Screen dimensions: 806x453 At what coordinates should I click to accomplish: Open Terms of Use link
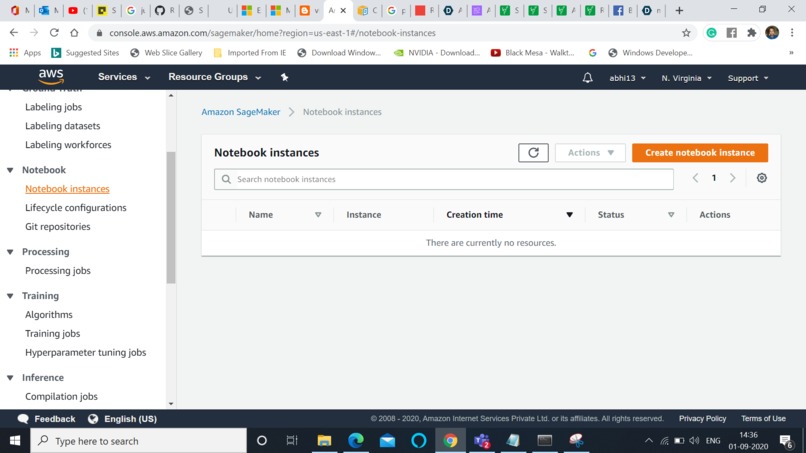(763, 419)
